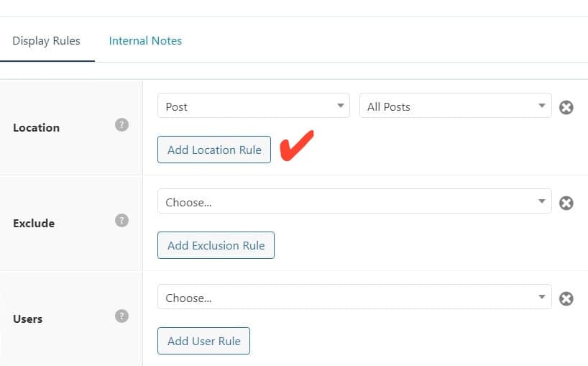
Task: Click the Users row label
Action: click(28, 319)
